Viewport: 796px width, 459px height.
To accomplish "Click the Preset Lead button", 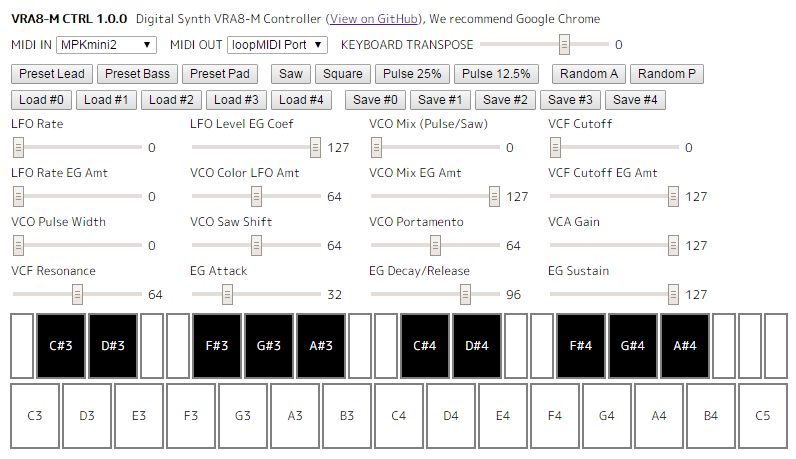I will (52, 74).
